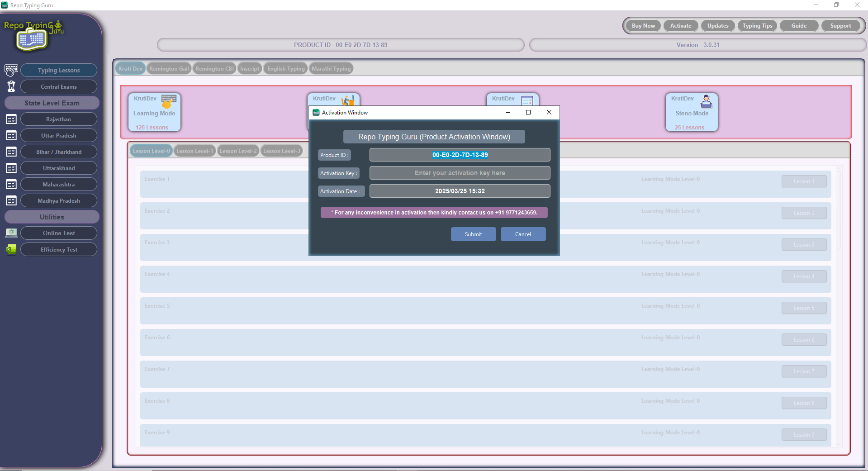The image size is (868, 471).
Task: Switch to the Kruti Dev tab
Action: coord(130,69)
